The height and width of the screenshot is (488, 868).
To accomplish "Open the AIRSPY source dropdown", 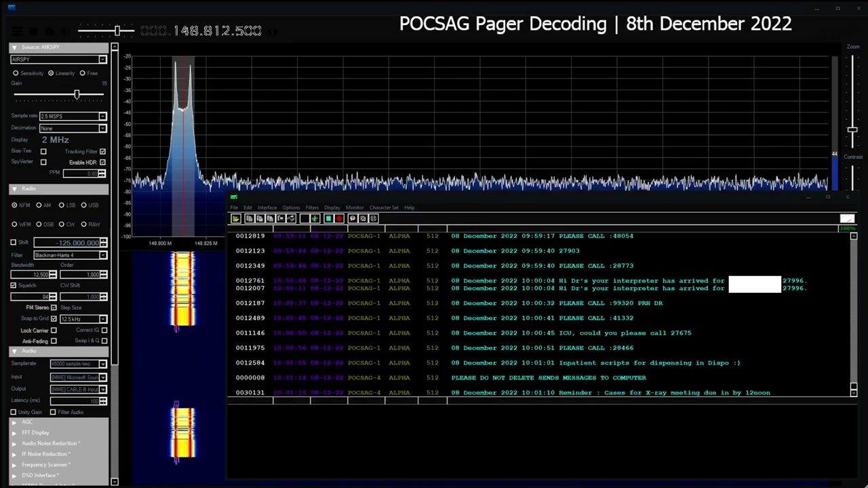I will (59, 60).
